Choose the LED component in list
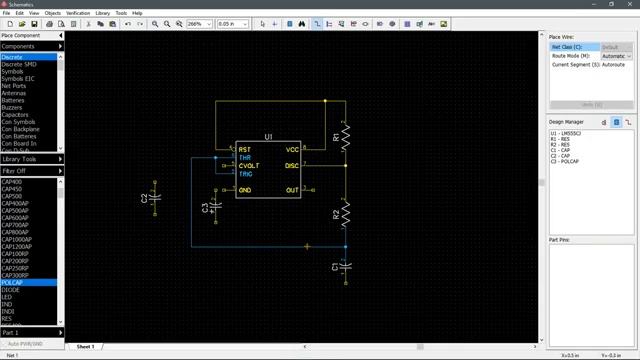 click(29, 297)
